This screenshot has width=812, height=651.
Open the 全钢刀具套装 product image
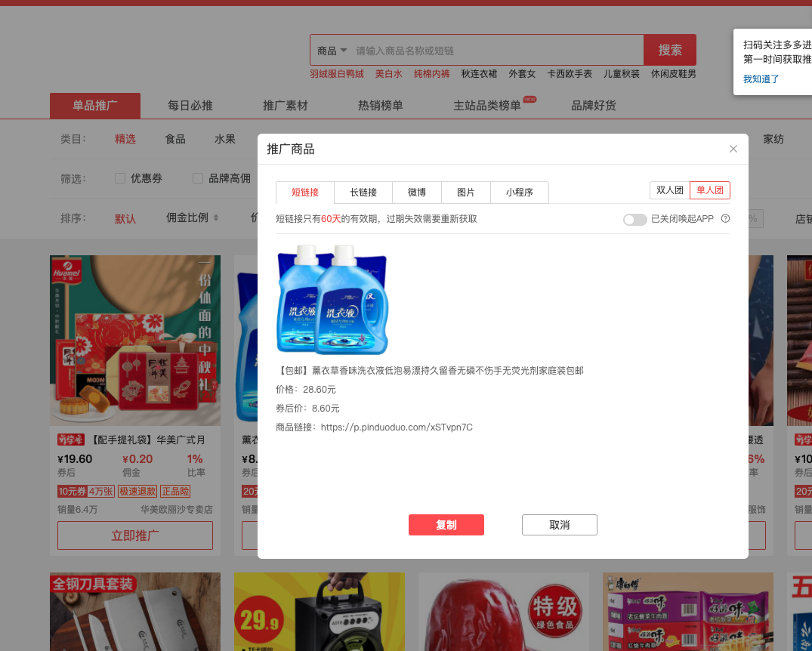point(135,612)
